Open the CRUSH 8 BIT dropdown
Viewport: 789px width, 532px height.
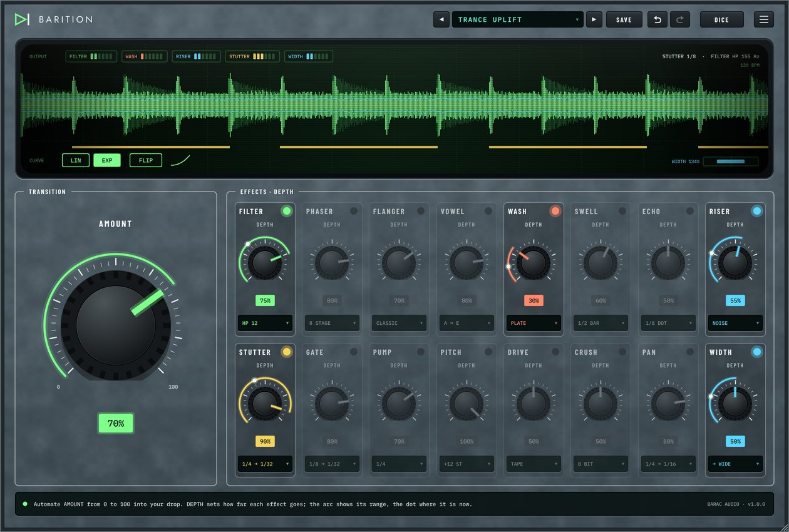coord(601,464)
